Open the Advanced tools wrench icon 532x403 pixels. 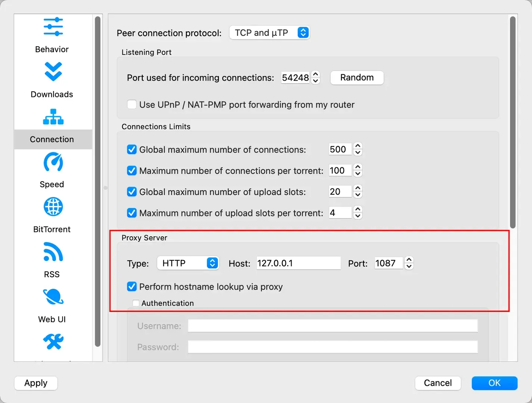click(53, 341)
